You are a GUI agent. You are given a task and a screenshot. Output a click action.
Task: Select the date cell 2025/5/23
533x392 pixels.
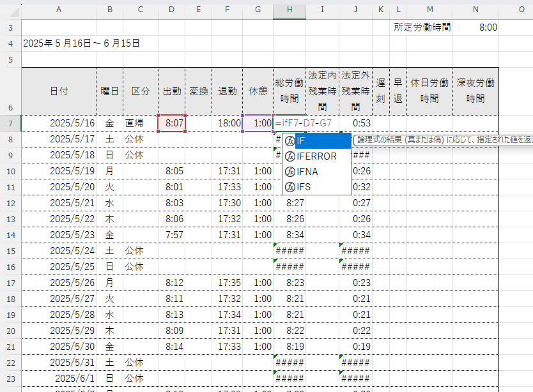(72, 234)
